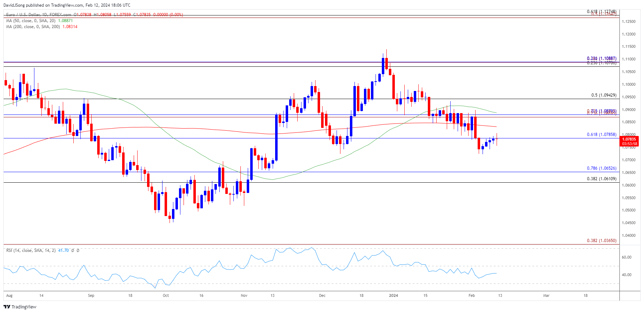Click the RSI value 41.70
This screenshot has height=313, width=644.
63,250
